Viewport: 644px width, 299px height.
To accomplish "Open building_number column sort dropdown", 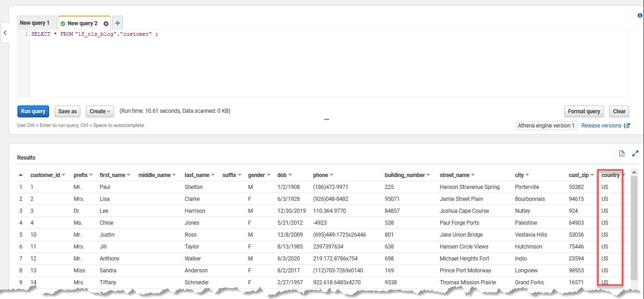I will [x=428, y=175].
